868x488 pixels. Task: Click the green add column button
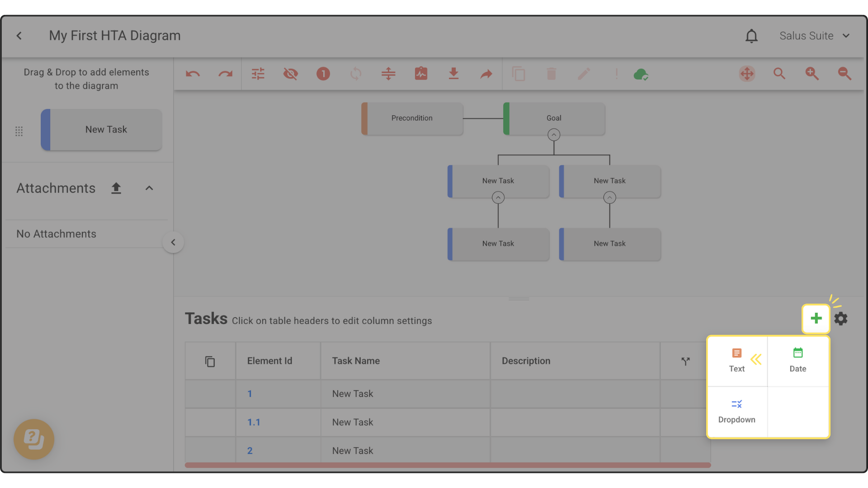(x=816, y=319)
